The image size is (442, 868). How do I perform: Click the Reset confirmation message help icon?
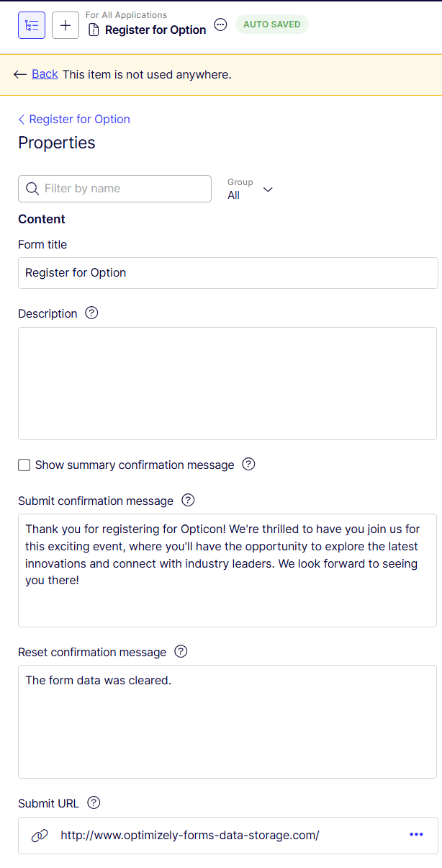tap(181, 651)
